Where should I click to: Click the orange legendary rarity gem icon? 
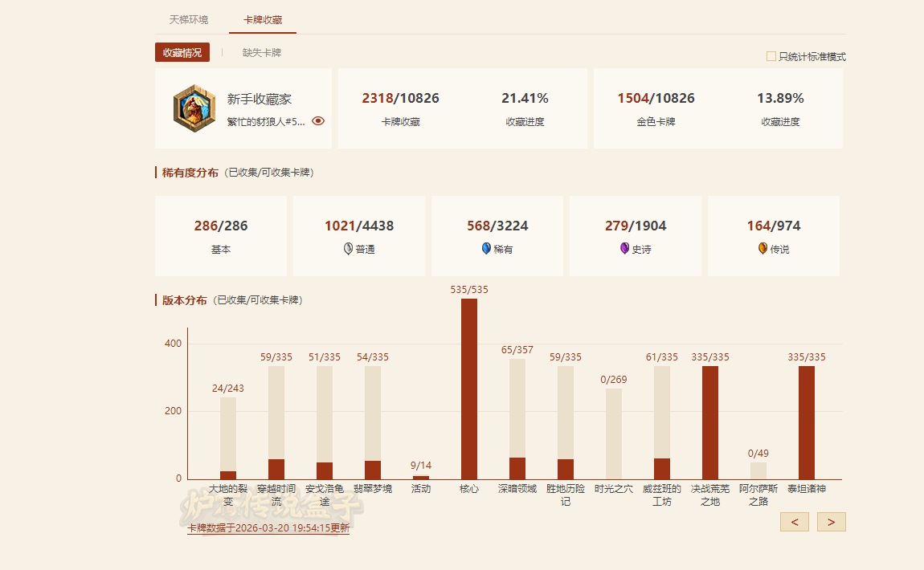(763, 249)
